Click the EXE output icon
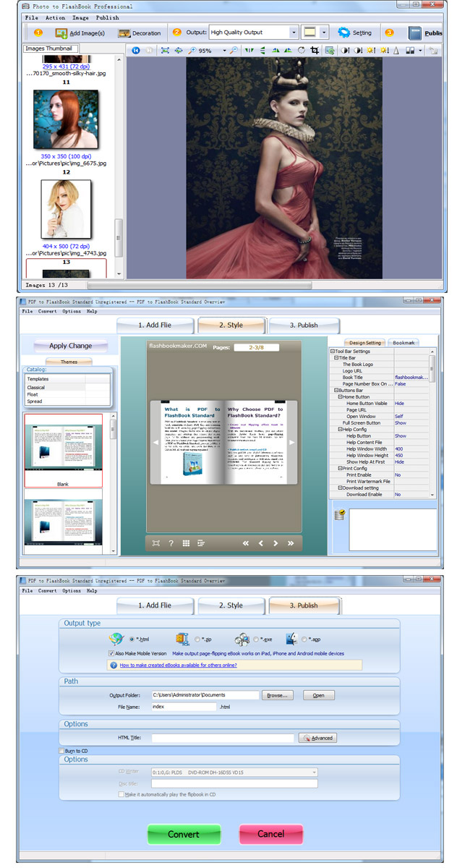Image resolution: width=457 pixels, height=868 pixels. pos(242,639)
